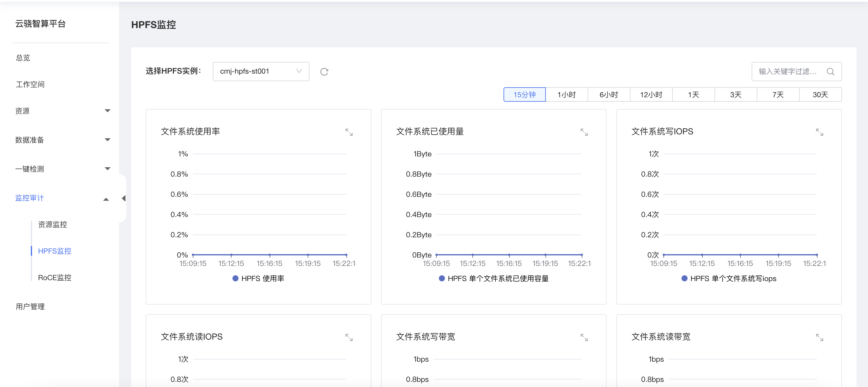Click the 0.8% axis label in usage chart
This screenshot has height=387, width=868.
coord(179,174)
